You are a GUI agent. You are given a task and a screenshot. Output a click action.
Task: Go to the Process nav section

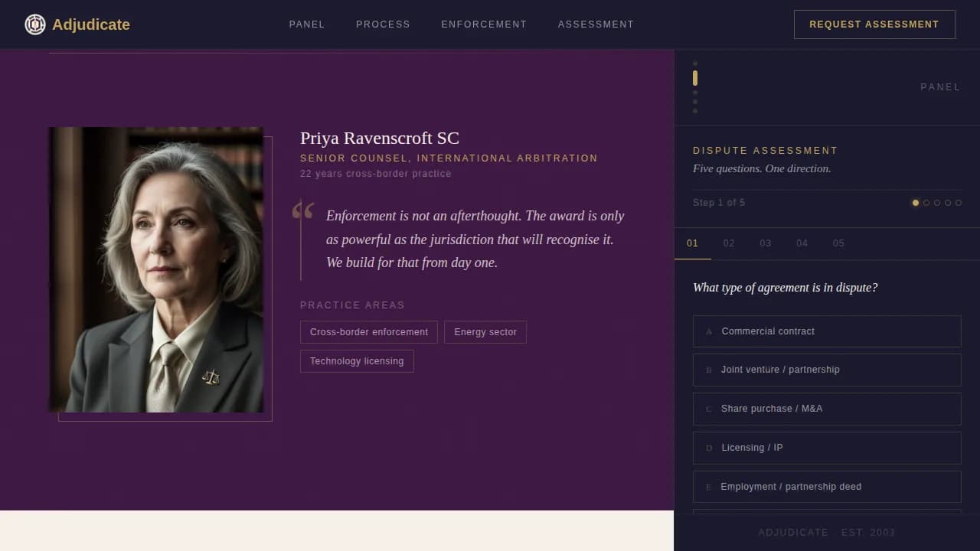[383, 24]
